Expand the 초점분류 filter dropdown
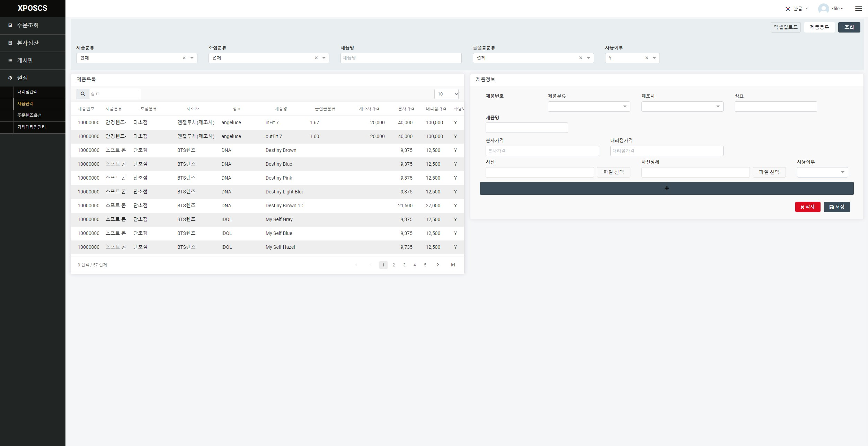This screenshot has width=868, height=446. [x=324, y=58]
